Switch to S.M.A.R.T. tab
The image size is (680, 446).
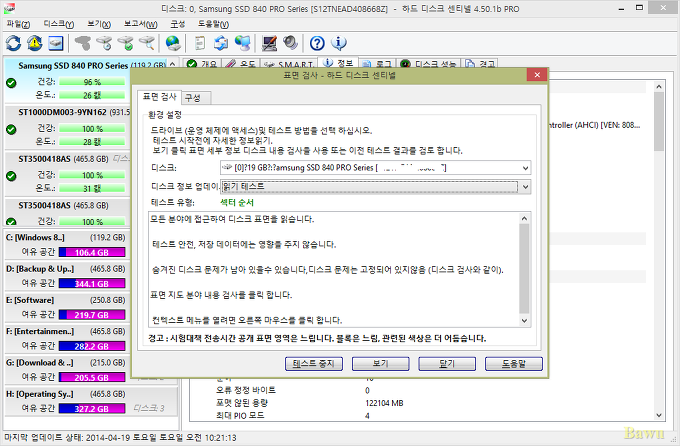(289, 64)
